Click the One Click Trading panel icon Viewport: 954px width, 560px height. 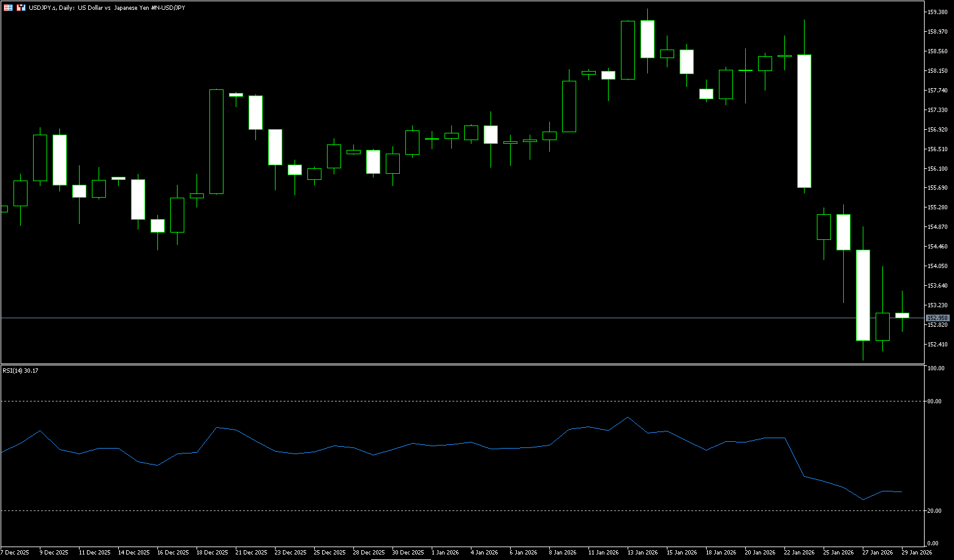tap(8, 7)
